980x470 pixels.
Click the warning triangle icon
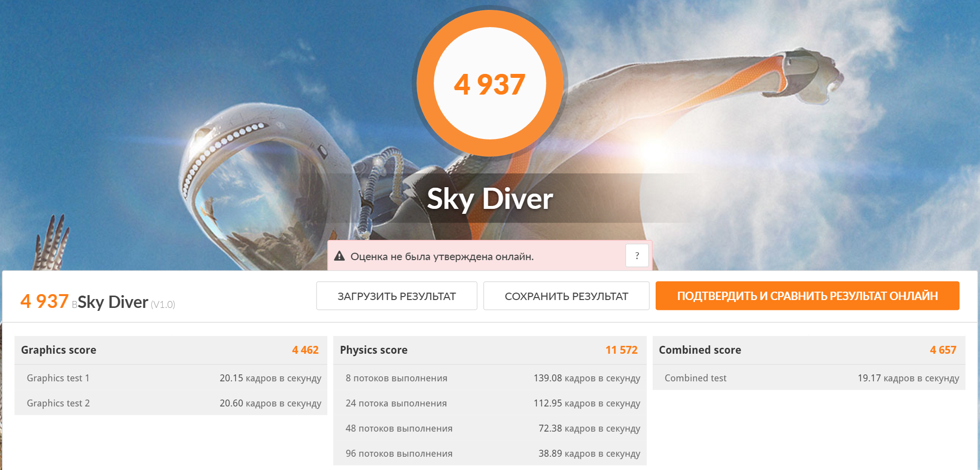tap(339, 256)
